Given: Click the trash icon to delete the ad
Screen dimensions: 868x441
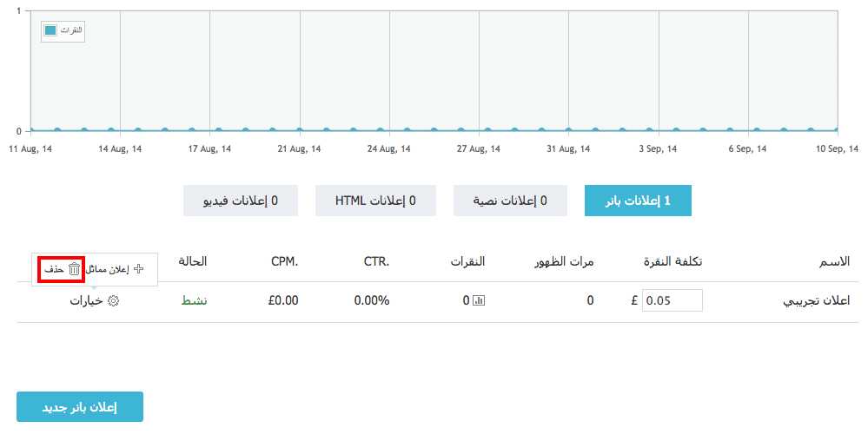Looking at the screenshot, I should click(x=74, y=269).
